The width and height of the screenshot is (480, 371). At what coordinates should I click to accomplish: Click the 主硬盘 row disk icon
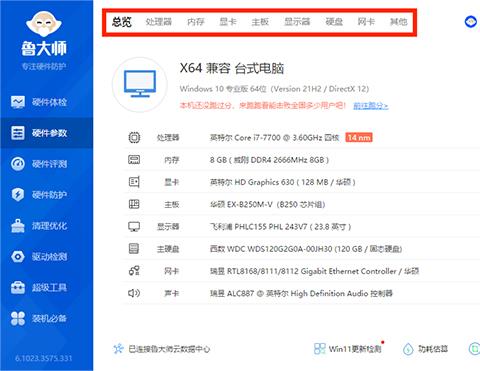pos(134,249)
